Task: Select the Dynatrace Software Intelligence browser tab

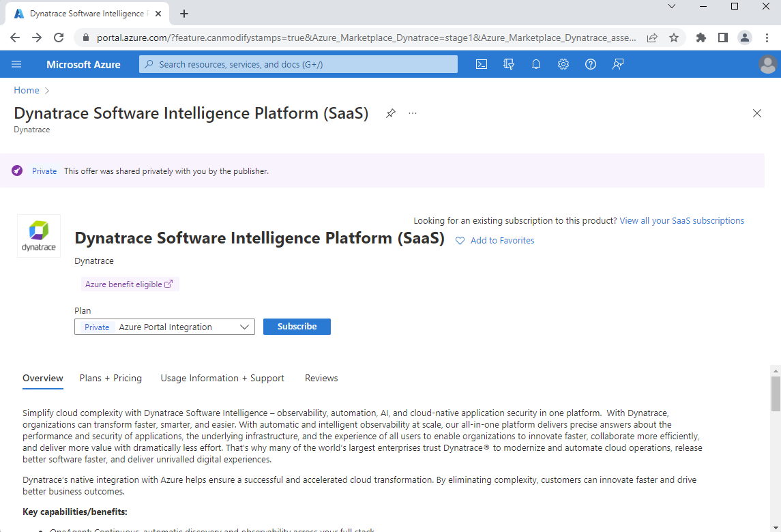Action: click(x=87, y=14)
